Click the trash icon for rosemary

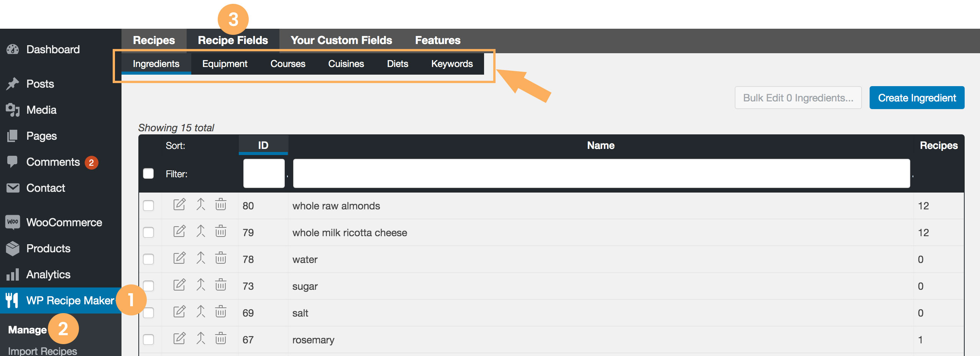221,338
